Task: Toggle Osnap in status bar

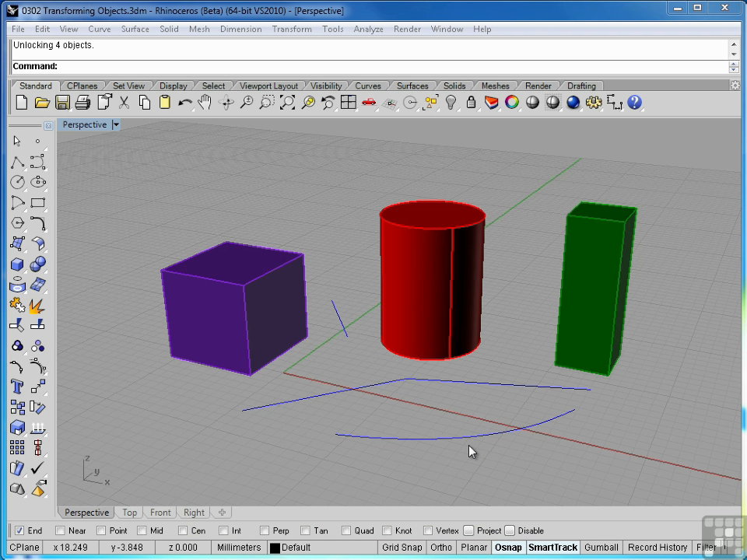Action: pyautogui.click(x=508, y=548)
